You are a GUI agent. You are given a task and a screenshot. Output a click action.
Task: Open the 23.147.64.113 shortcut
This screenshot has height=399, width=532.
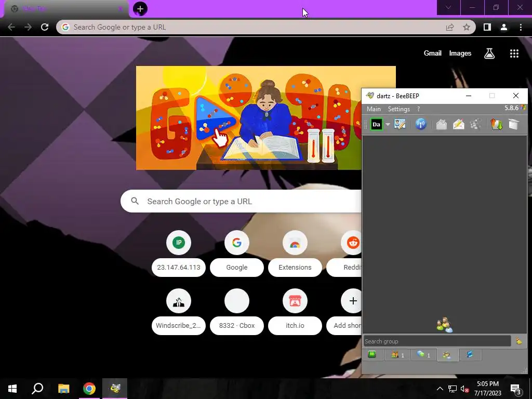click(x=179, y=254)
